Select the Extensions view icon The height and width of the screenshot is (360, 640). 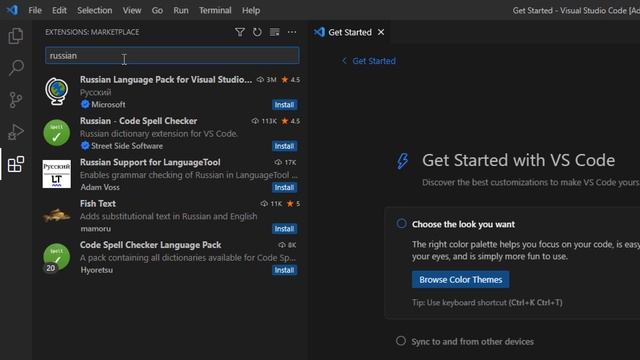[x=16, y=164]
